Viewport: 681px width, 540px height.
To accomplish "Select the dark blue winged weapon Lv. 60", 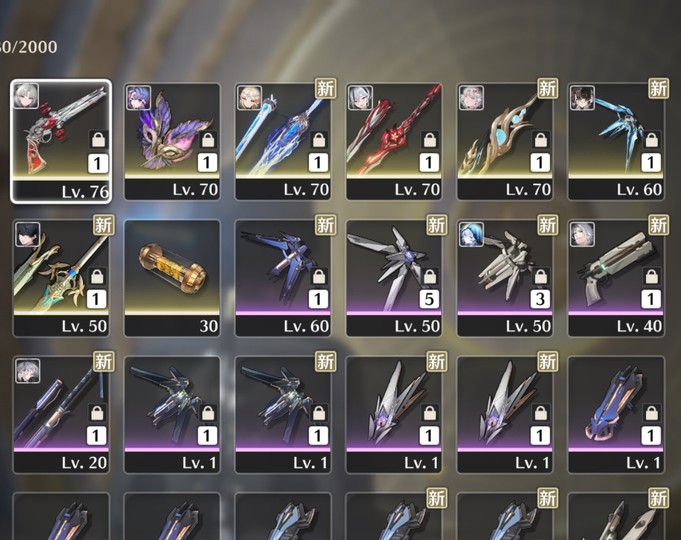I will click(283, 278).
